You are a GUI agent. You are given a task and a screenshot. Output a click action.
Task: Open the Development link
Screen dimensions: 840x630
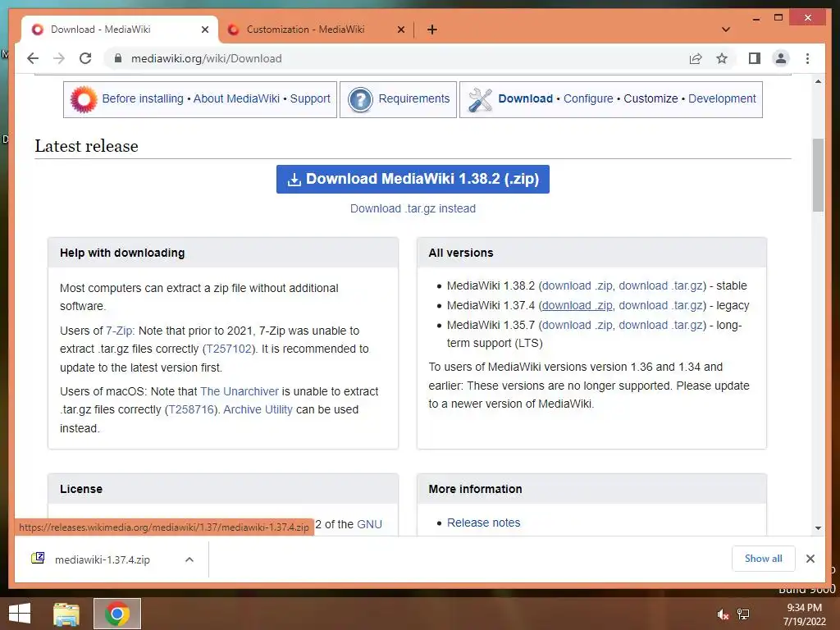pyautogui.click(x=722, y=98)
